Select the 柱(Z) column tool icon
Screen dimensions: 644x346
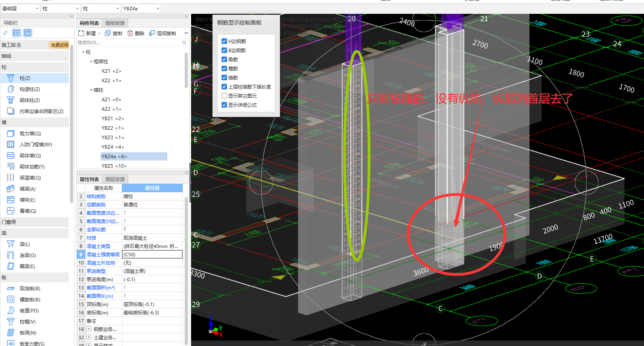pos(11,78)
